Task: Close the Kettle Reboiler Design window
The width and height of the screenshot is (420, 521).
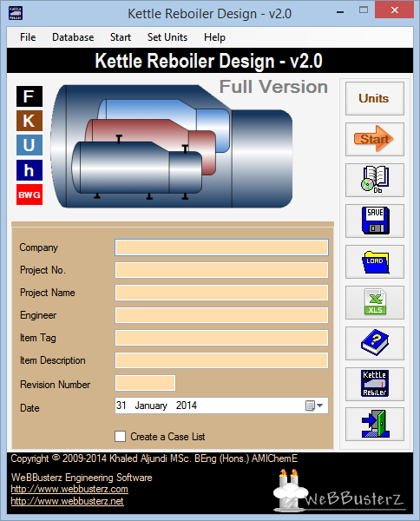Action: pos(395,10)
